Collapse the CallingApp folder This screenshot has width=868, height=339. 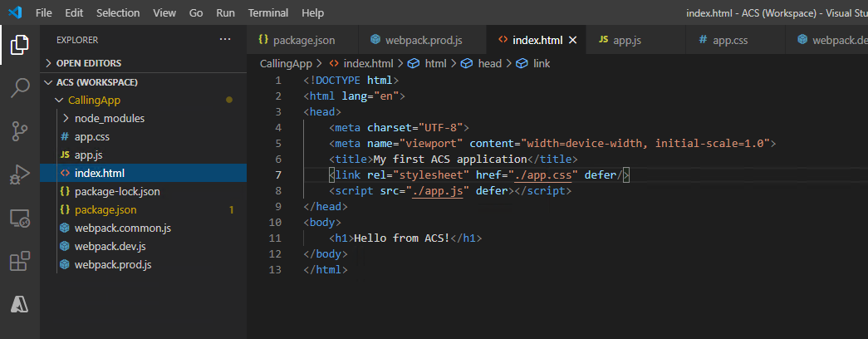click(x=94, y=101)
